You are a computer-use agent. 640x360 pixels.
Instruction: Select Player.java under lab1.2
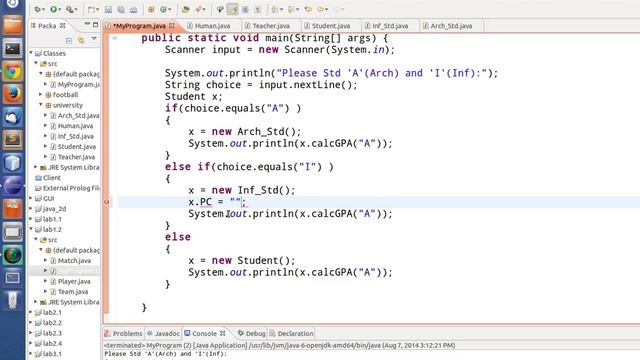point(74,281)
